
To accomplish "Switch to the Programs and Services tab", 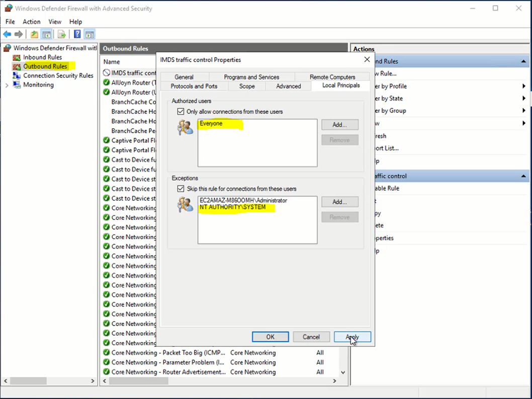I will tap(251, 77).
